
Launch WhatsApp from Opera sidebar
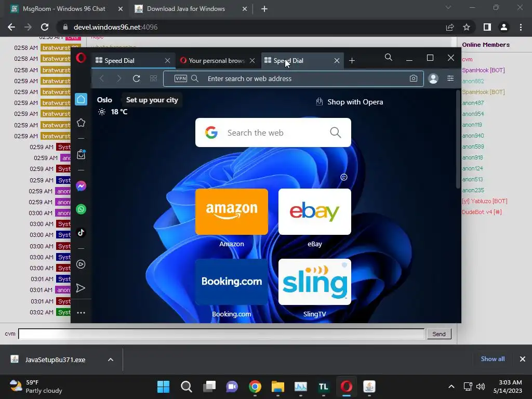point(81,209)
